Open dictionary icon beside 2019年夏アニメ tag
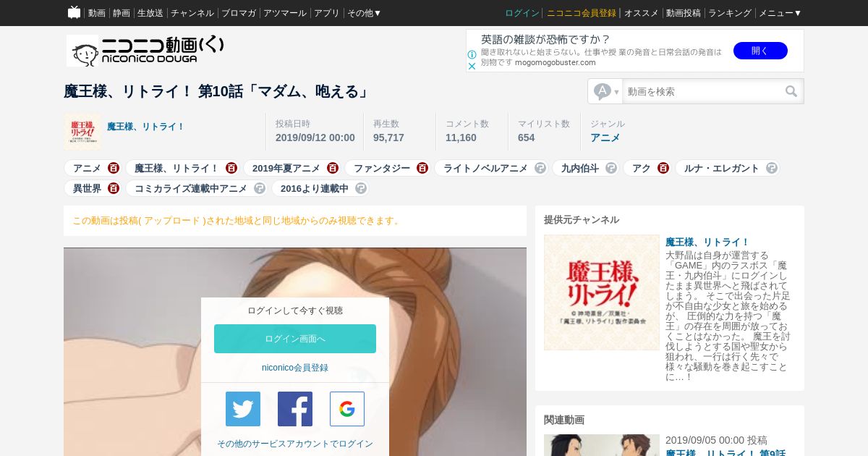The height and width of the screenshot is (456, 868). tap(333, 168)
